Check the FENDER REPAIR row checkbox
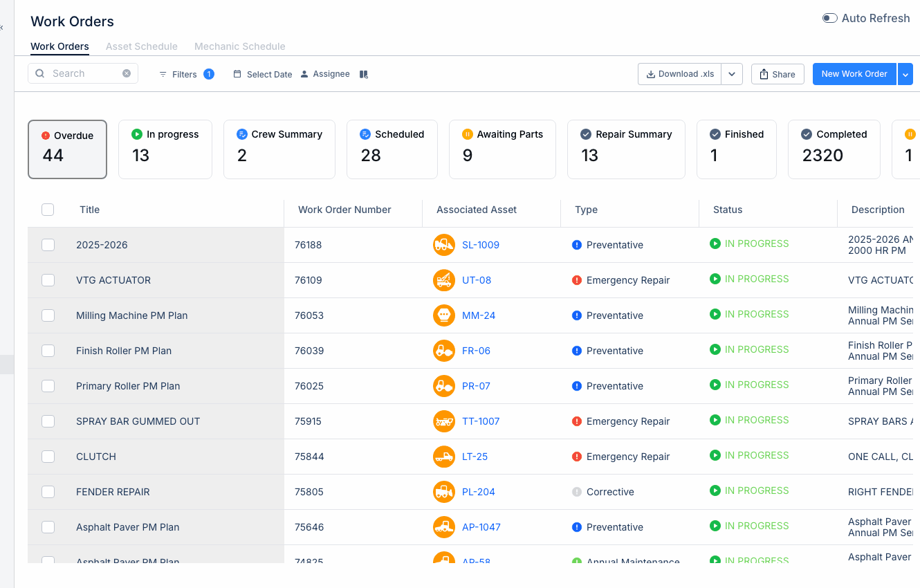This screenshot has height=588, width=920. pyautogui.click(x=48, y=492)
